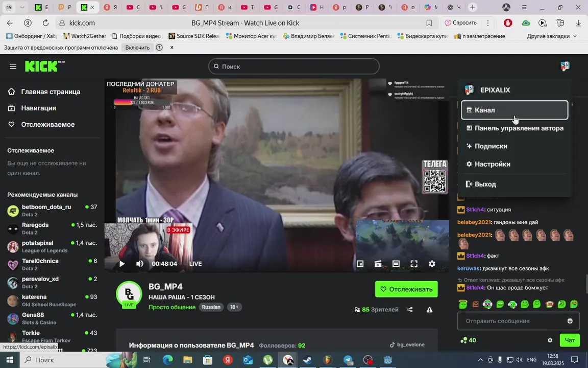Open the potatapixel recommended channel

click(x=52, y=246)
